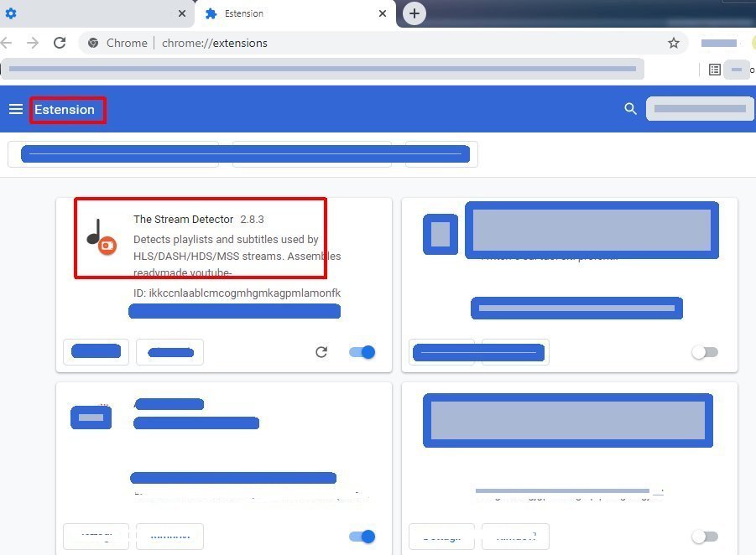This screenshot has height=555, width=756.
Task: Click The Stream Detector extension name
Action: click(x=183, y=219)
